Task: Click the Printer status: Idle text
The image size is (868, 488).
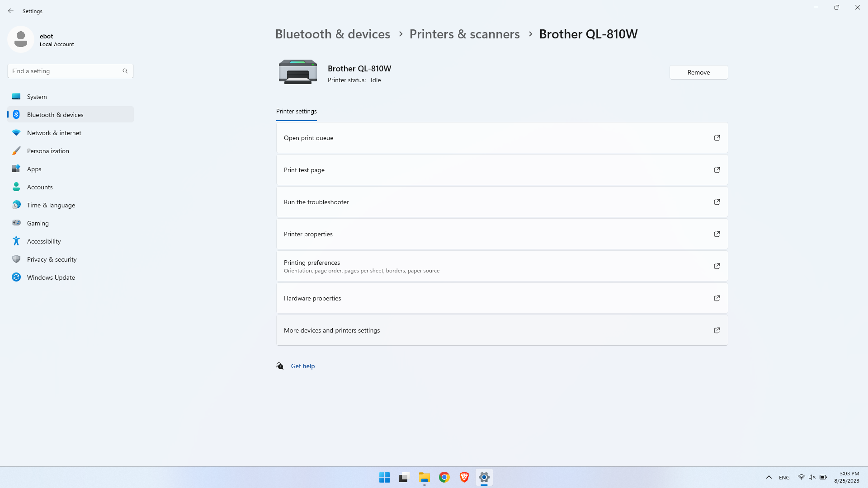Action: tap(354, 80)
